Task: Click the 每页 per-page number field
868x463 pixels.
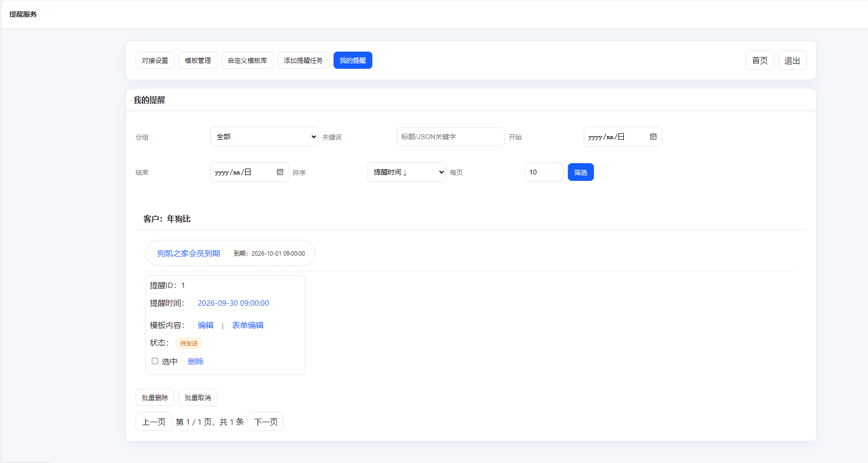Action: click(x=544, y=172)
